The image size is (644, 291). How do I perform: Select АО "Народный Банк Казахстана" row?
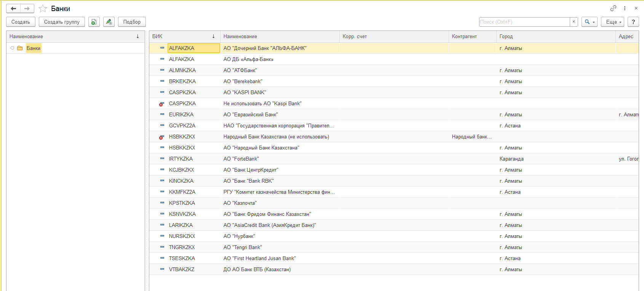point(394,148)
